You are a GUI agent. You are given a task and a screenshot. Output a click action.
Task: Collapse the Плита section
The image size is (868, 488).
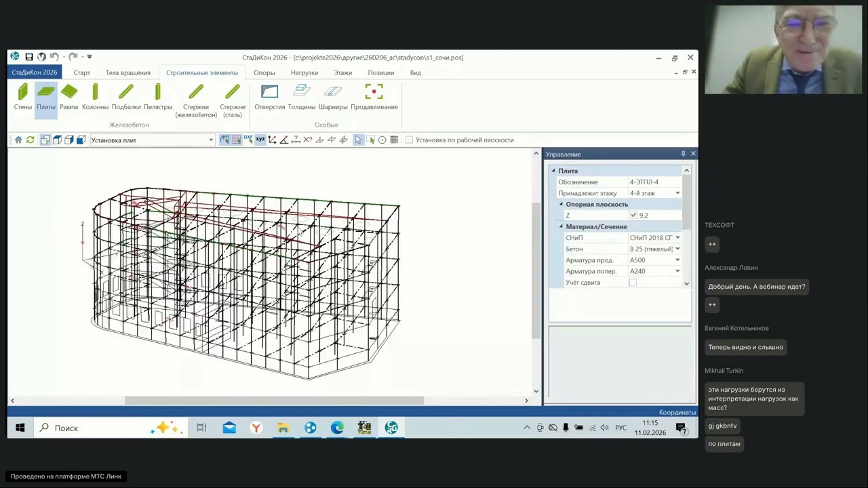point(553,171)
